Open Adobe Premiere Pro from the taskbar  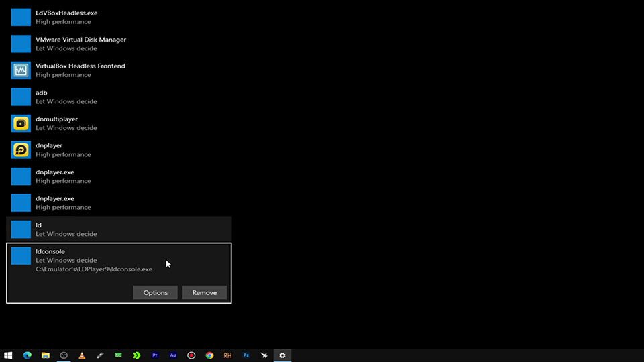pyautogui.click(x=155, y=355)
